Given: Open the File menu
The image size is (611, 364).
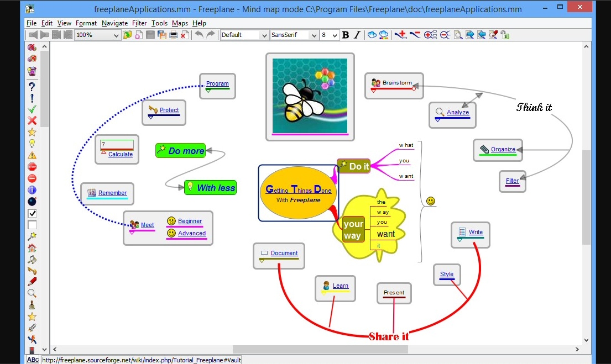Looking at the screenshot, I should [x=31, y=23].
